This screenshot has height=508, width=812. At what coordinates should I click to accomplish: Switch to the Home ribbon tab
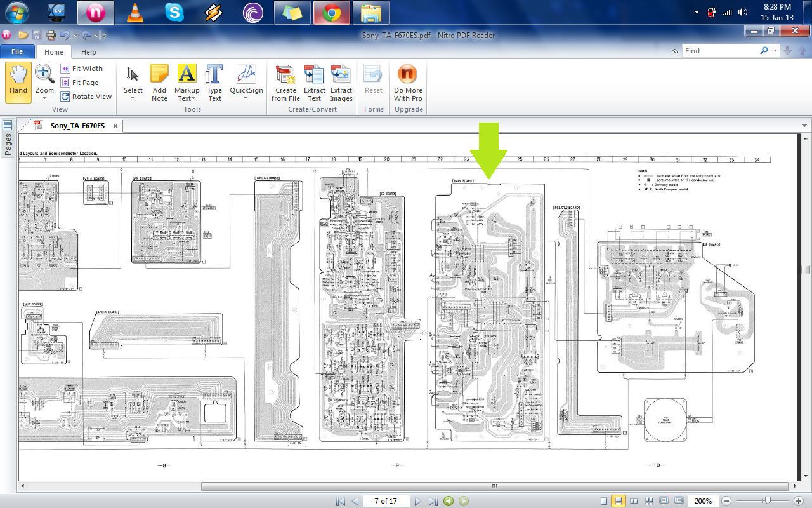coord(54,52)
